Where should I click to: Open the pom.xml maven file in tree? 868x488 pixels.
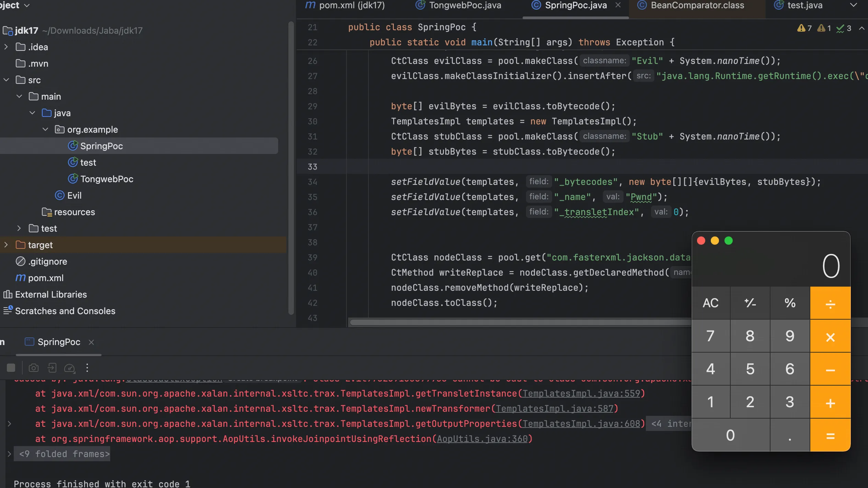45,278
